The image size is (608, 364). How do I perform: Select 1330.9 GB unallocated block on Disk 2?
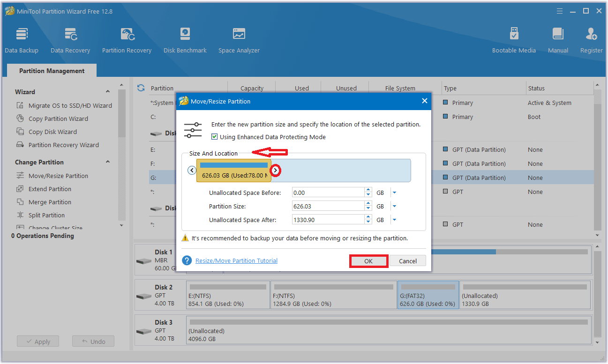(x=525, y=295)
